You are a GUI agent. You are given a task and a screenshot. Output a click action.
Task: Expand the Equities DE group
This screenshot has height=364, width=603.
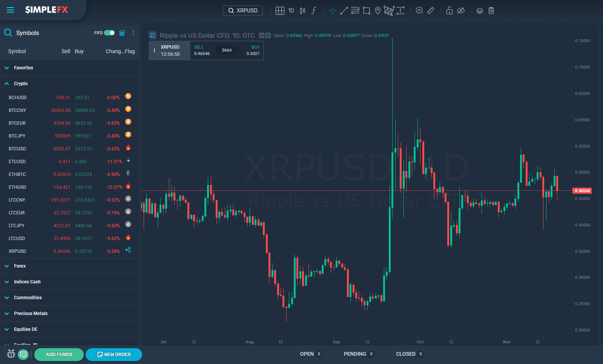click(70, 329)
